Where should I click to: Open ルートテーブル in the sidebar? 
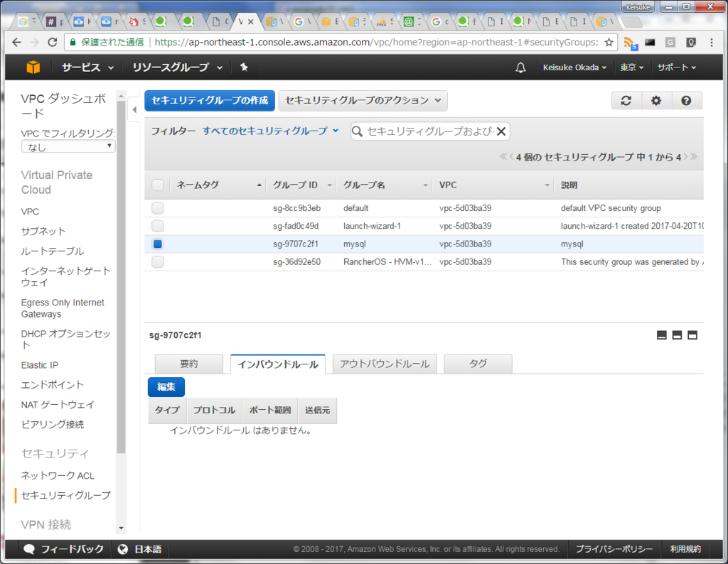(x=53, y=251)
